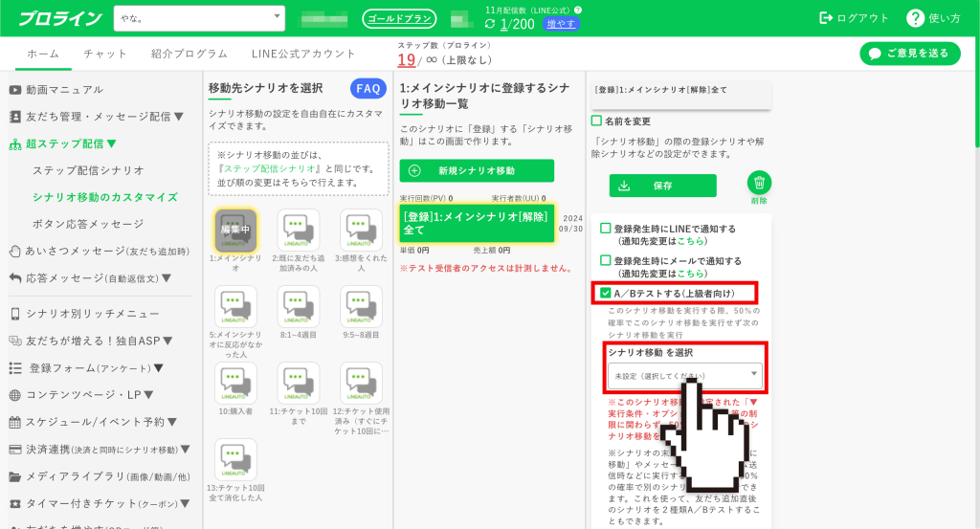
Task: Open the シナリオ移動を選択 dropdown
Action: (x=683, y=376)
